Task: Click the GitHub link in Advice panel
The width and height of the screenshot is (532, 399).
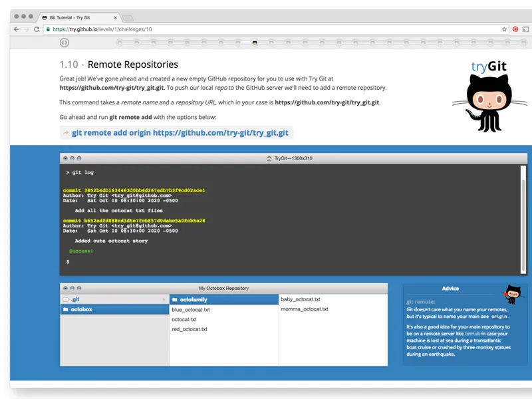Action: (x=472, y=334)
